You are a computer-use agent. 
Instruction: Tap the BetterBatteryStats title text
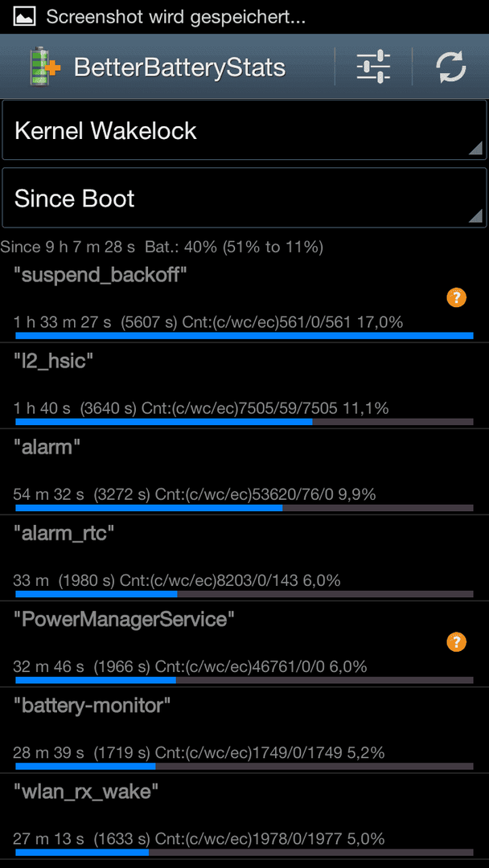179,68
